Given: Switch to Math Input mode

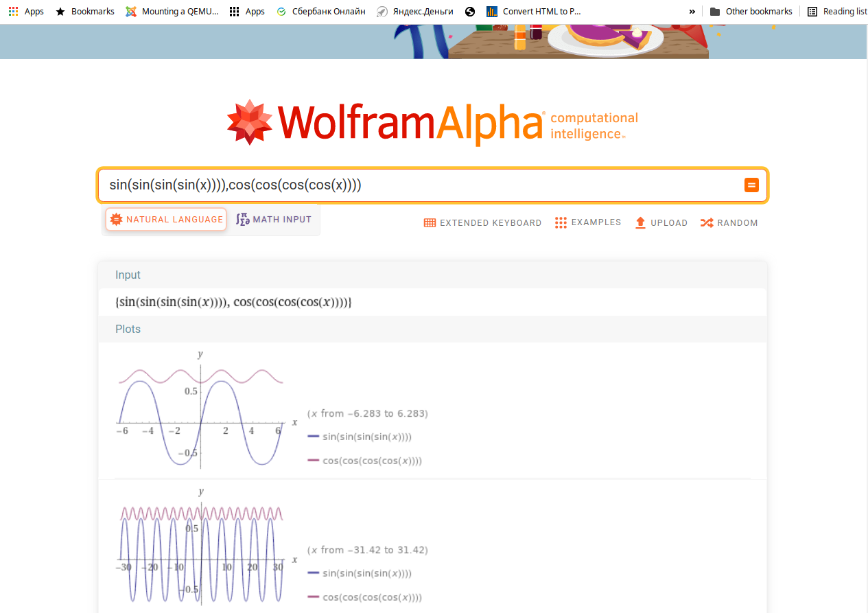Looking at the screenshot, I should [x=274, y=220].
